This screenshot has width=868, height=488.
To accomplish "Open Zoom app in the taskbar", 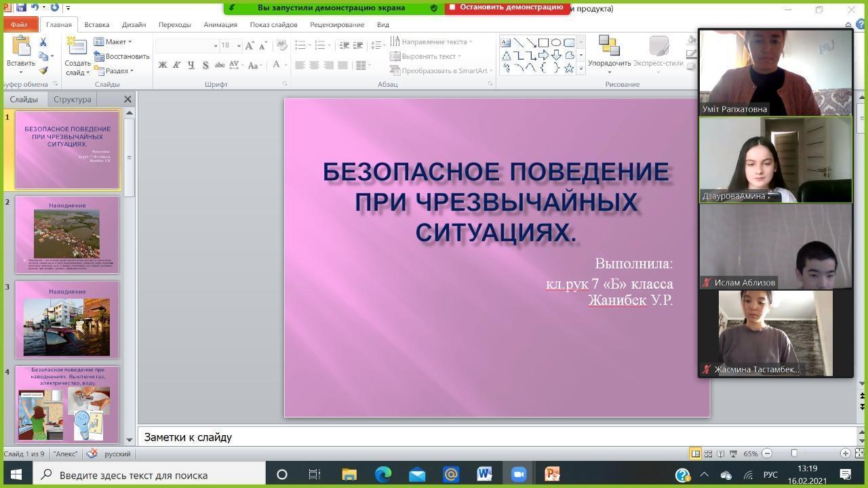I will [x=518, y=474].
